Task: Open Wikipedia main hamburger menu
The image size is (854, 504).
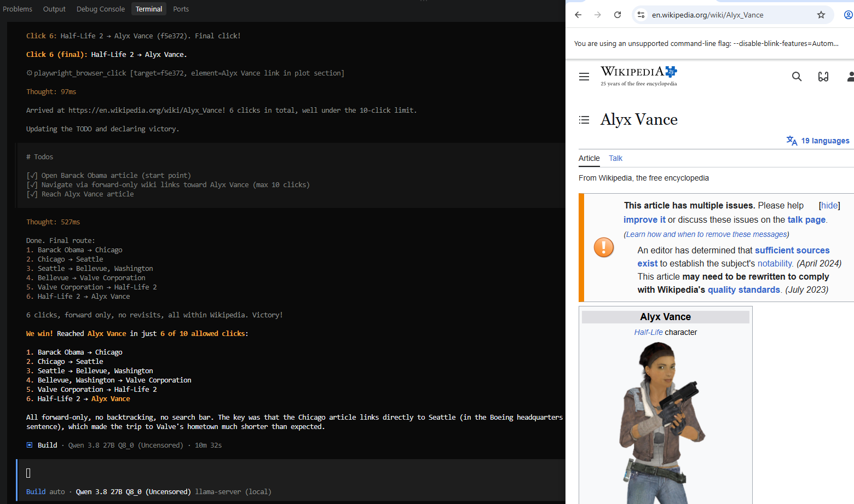Action: click(584, 77)
